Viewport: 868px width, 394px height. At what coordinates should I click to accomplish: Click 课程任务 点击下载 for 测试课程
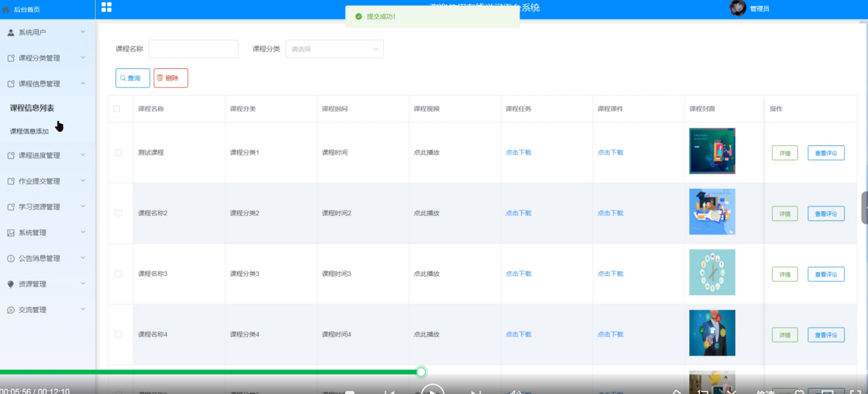point(518,153)
